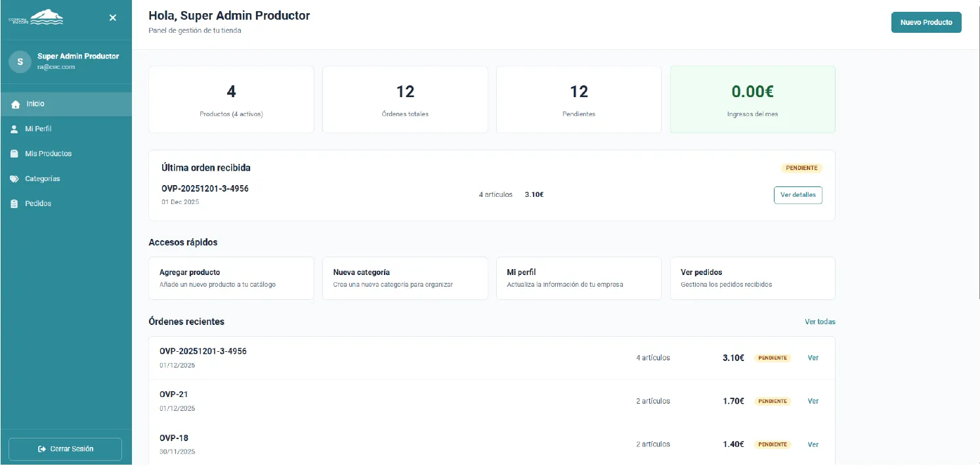
Task: Click the clipboard icon for Pedidos
Action: click(x=14, y=204)
